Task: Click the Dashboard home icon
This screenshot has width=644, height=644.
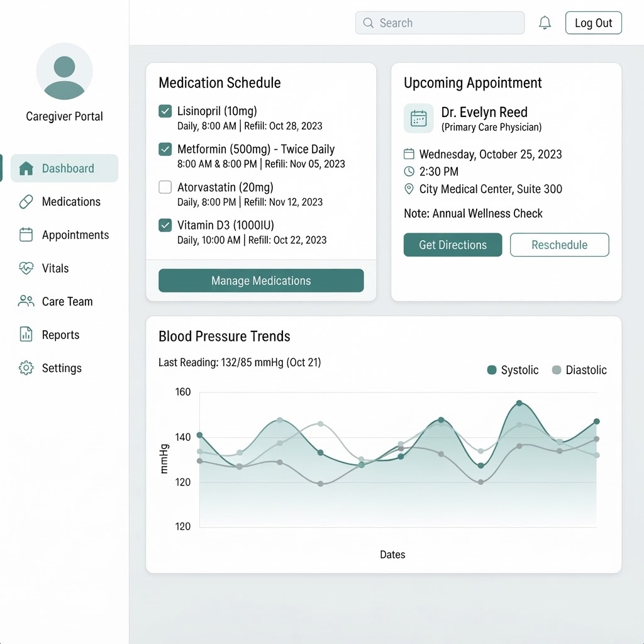Action: [x=26, y=169]
